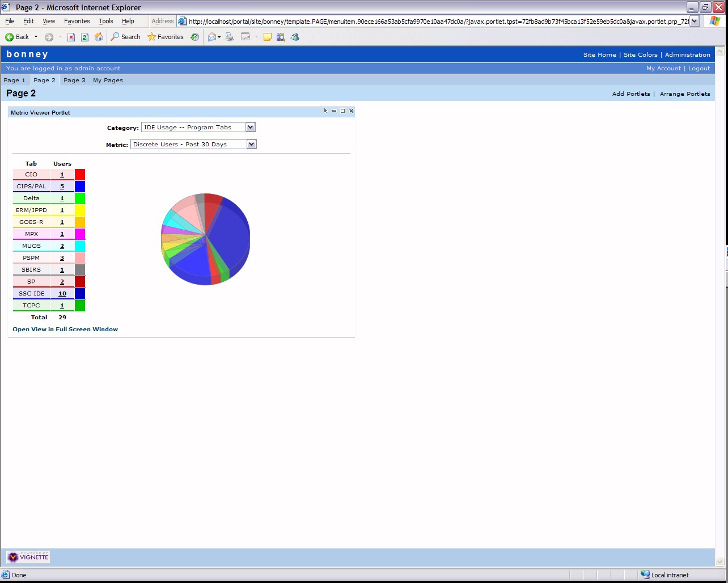Image resolution: width=728 pixels, height=583 pixels.
Task: Click the Add Portlets link
Action: click(630, 94)
